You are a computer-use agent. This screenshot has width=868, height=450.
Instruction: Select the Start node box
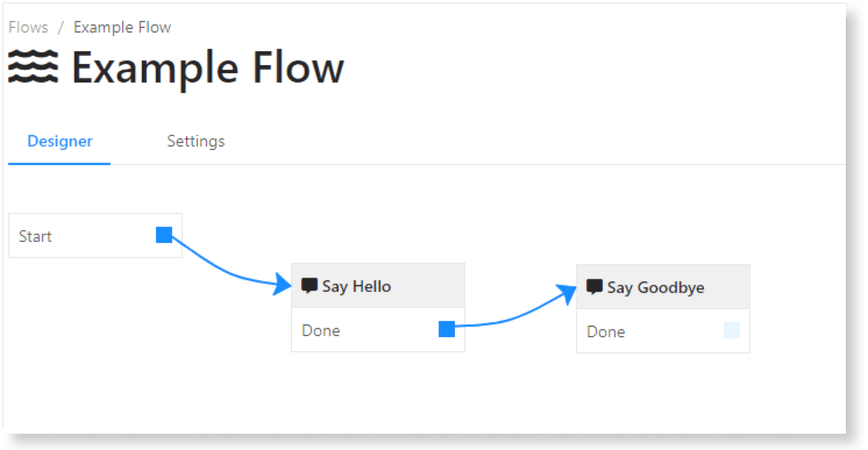pyautogui.click(x=95, y=235)
